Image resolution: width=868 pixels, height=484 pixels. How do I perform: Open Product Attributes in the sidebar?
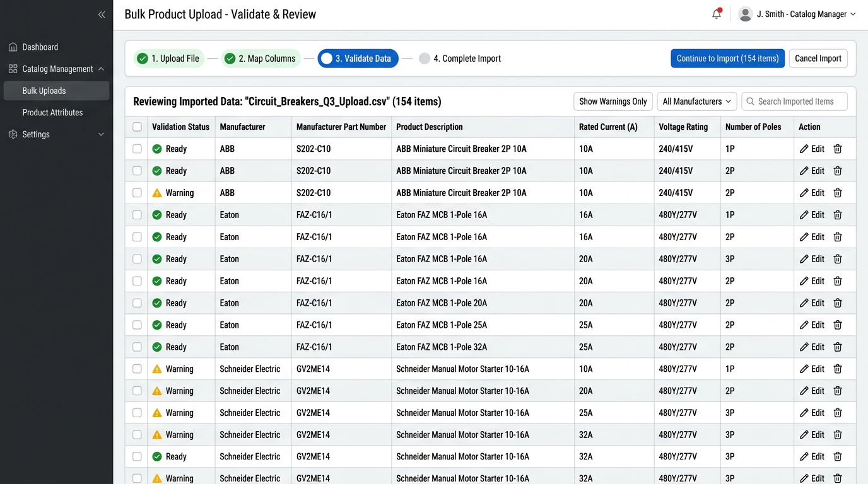(x=52, y=112)
